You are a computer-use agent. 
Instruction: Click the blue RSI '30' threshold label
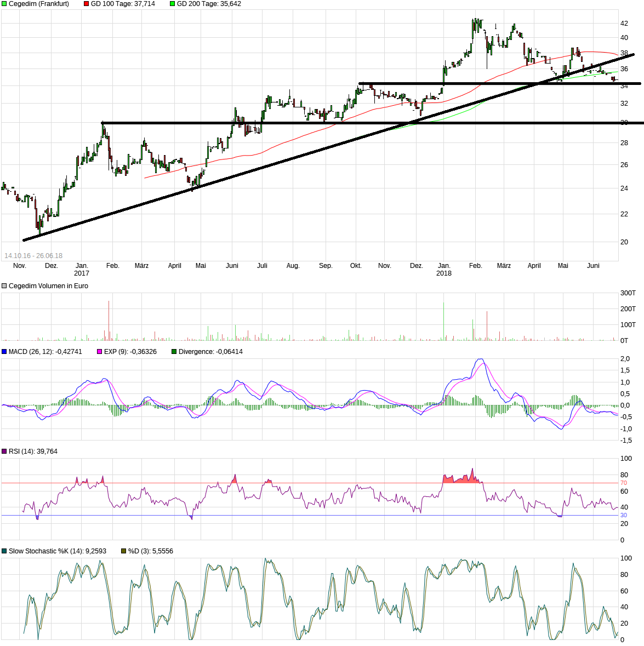tap(623, 516)
